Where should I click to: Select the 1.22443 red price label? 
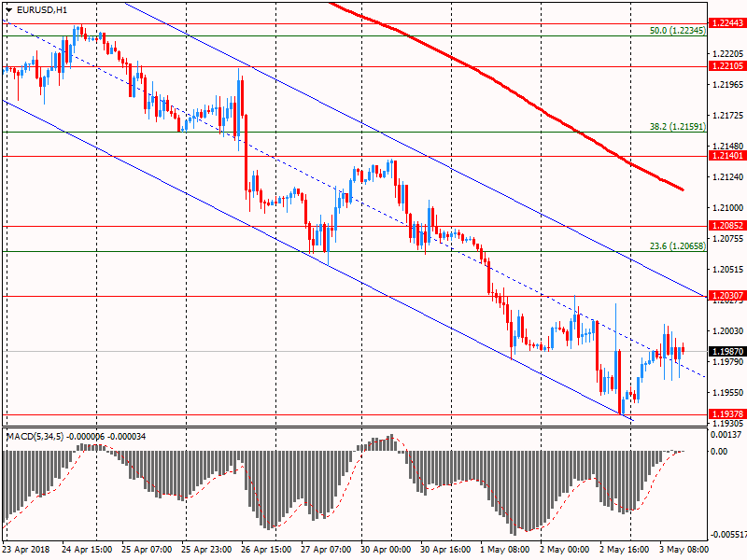coord(727,22)
